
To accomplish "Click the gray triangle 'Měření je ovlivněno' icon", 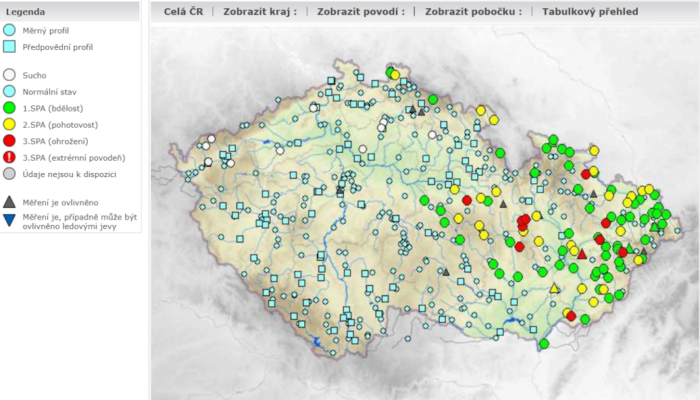I will tap(9, 202).
